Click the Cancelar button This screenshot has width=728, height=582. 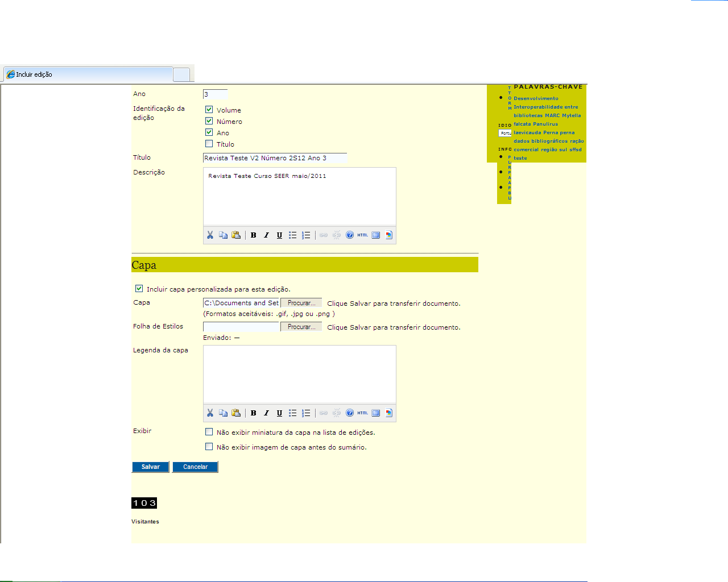[x=195, y=467]
